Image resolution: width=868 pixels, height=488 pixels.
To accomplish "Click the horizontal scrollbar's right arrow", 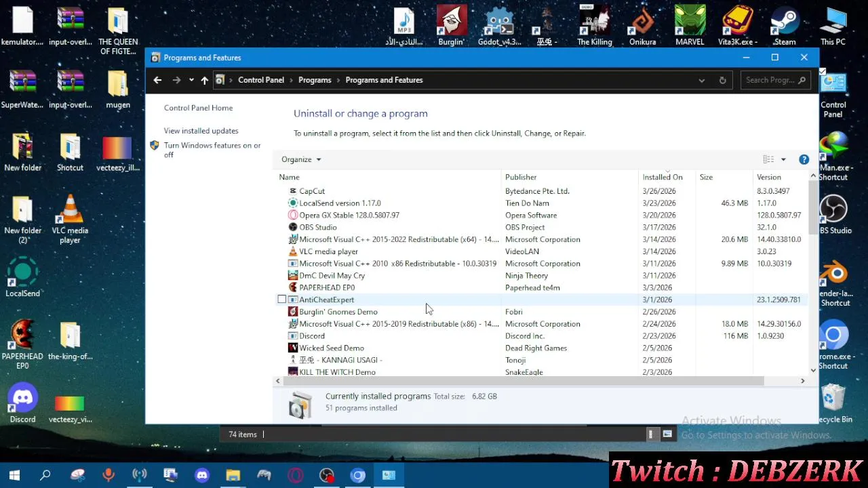I will [802, 381].
